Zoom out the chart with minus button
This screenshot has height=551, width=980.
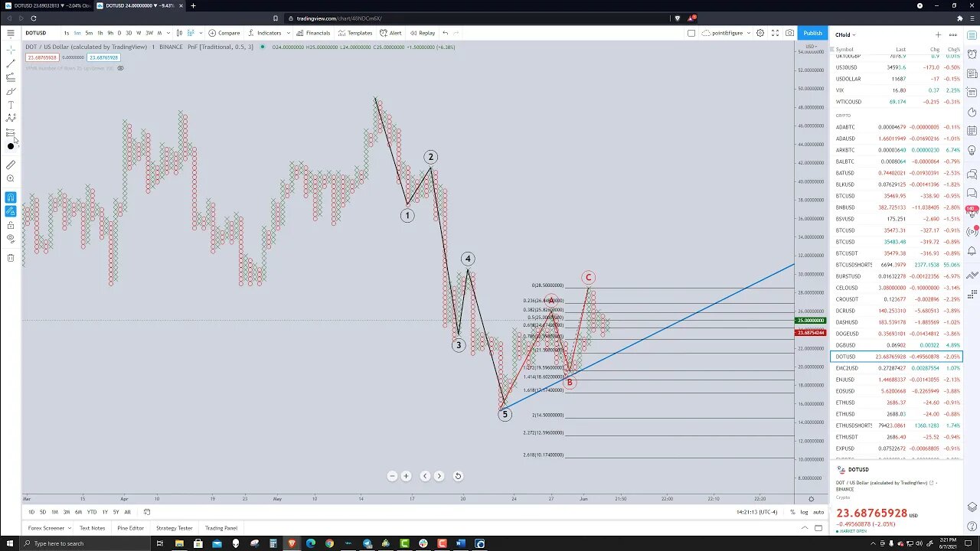point(392,476)
